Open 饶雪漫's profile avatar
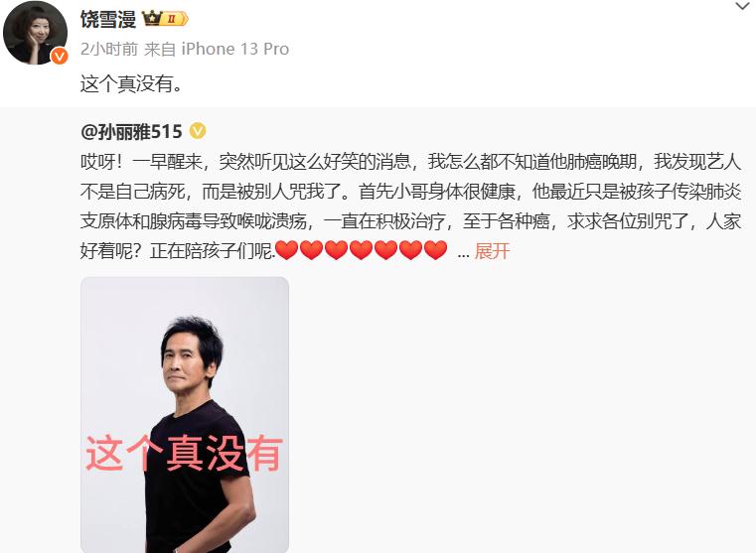 pos(35,33)
